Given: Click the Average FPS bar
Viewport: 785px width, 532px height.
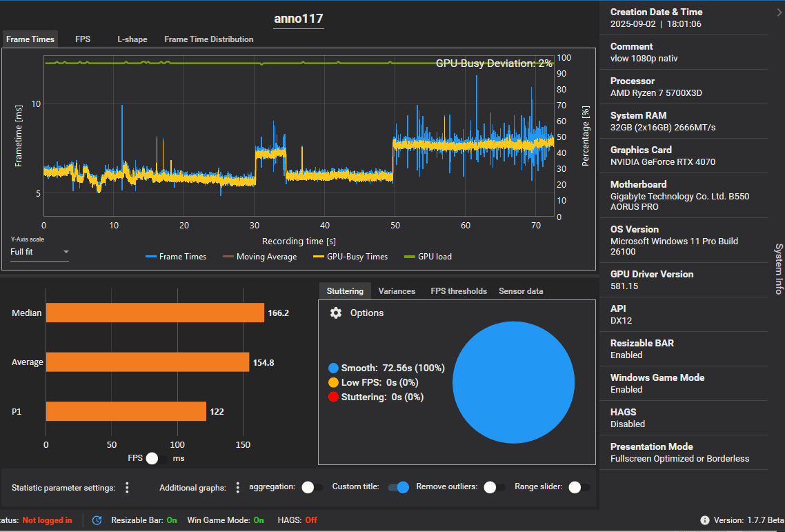Looking at the screenshot, I should click(148, 362).
